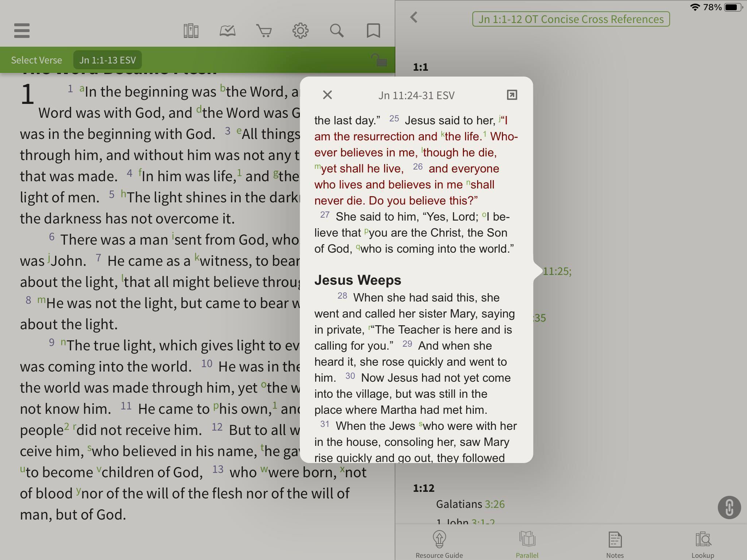Check the Wi-Fi status icon
747x560 pixels.
695,7
